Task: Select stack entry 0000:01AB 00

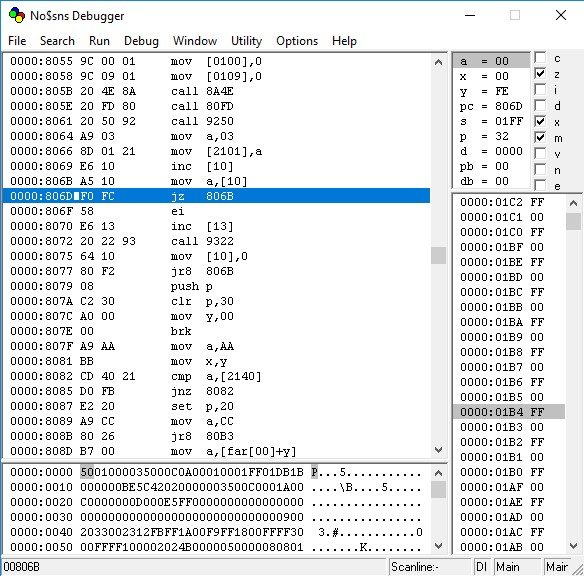Action: pyautogui.click(x=509, y=547)
